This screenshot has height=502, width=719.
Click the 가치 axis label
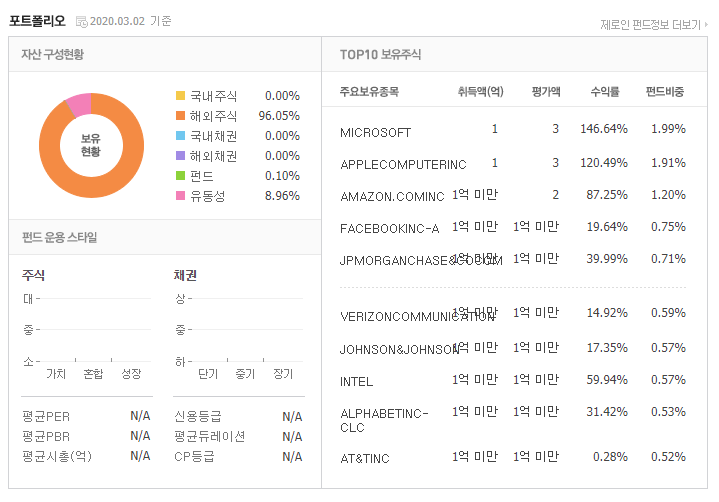click(x=56, y=374)
